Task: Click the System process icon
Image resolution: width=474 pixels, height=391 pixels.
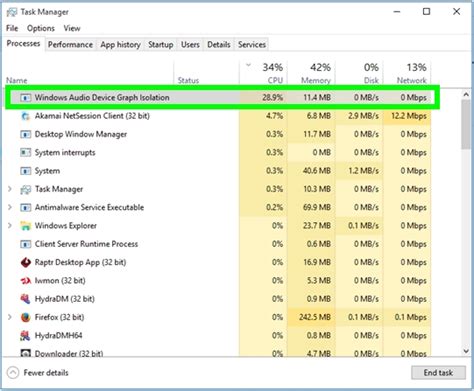Action: (25, 171)
